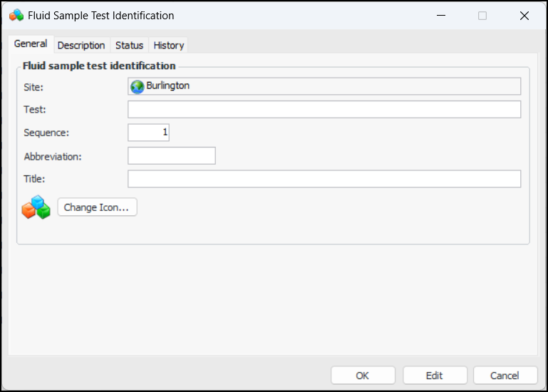This screenshot has height=392, width=548.
Task: Click the Burlington site field text
Action: pyautogui.click(x=168, y=86)
